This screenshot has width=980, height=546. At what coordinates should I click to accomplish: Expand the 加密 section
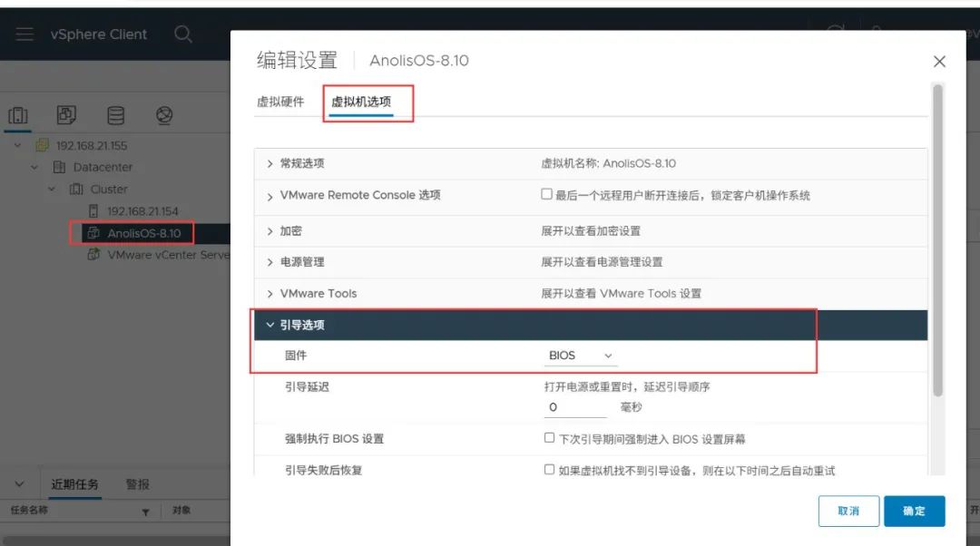[x=269, y=231]
